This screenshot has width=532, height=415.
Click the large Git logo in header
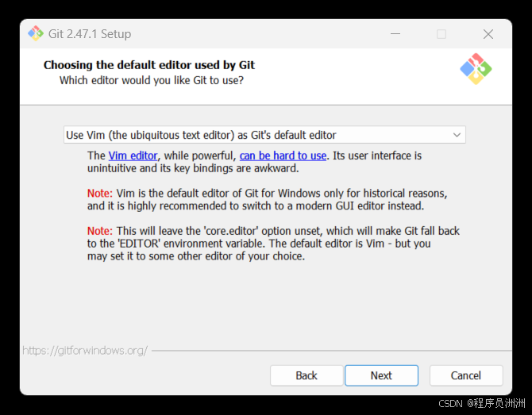pos(476,69)
